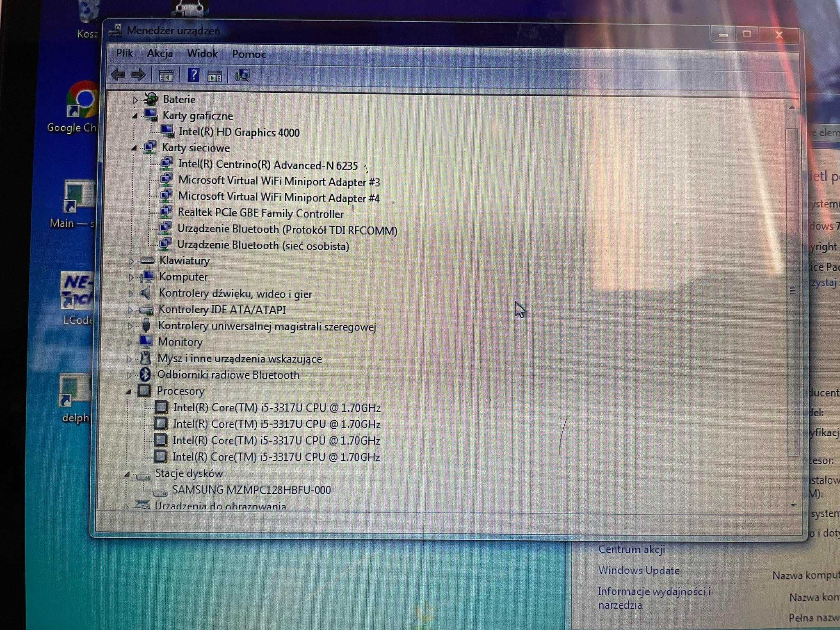Click the SAMSUNG MZMPC128HBFU-000 disk icon
Screen dimensions: 840x630
[x=160, y=491]
